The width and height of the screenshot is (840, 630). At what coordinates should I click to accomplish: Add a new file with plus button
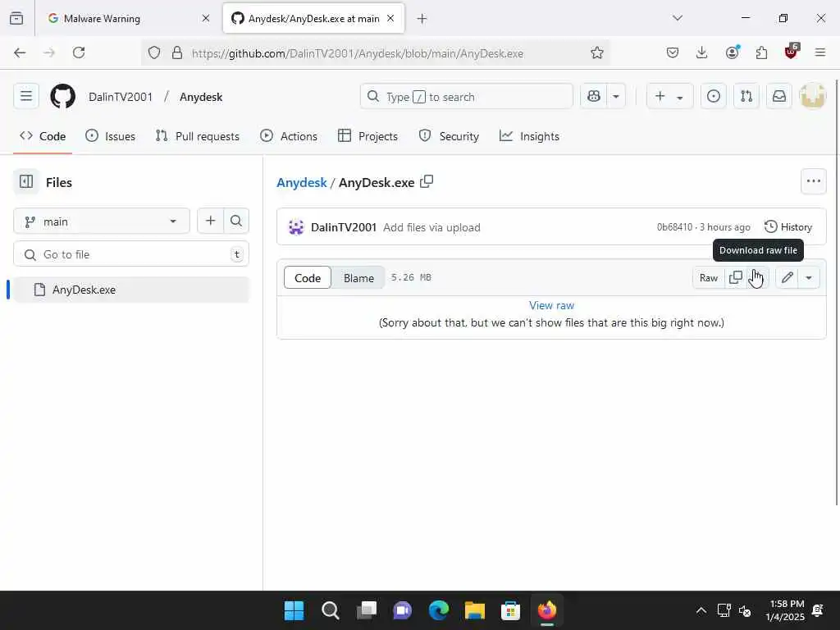pos(211,221)
